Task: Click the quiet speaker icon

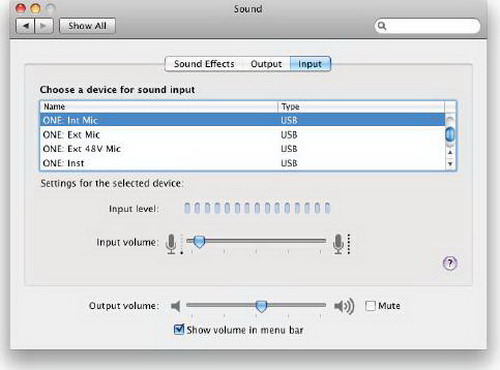Action: pyautogui.click(x=176, y=306)
